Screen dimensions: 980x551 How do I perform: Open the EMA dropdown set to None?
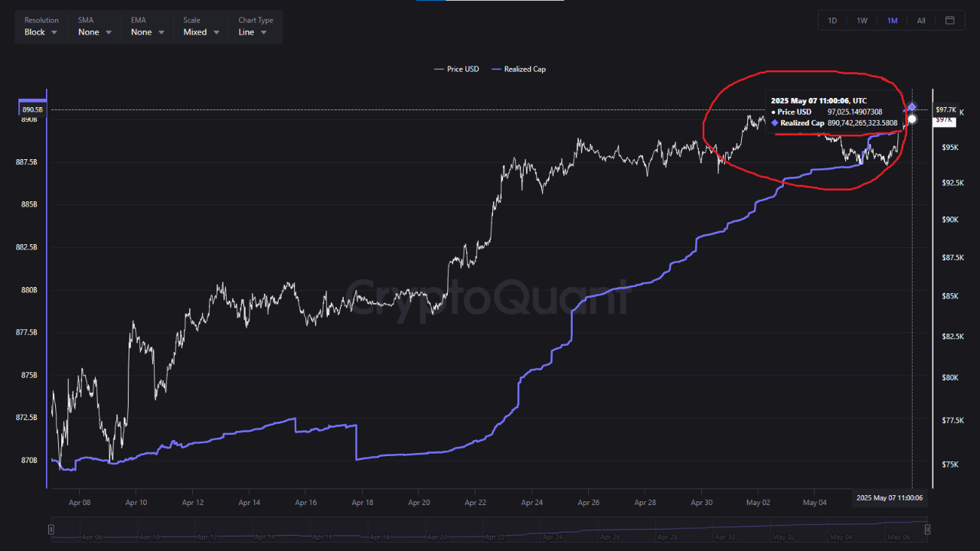click(x=145, y=31)
